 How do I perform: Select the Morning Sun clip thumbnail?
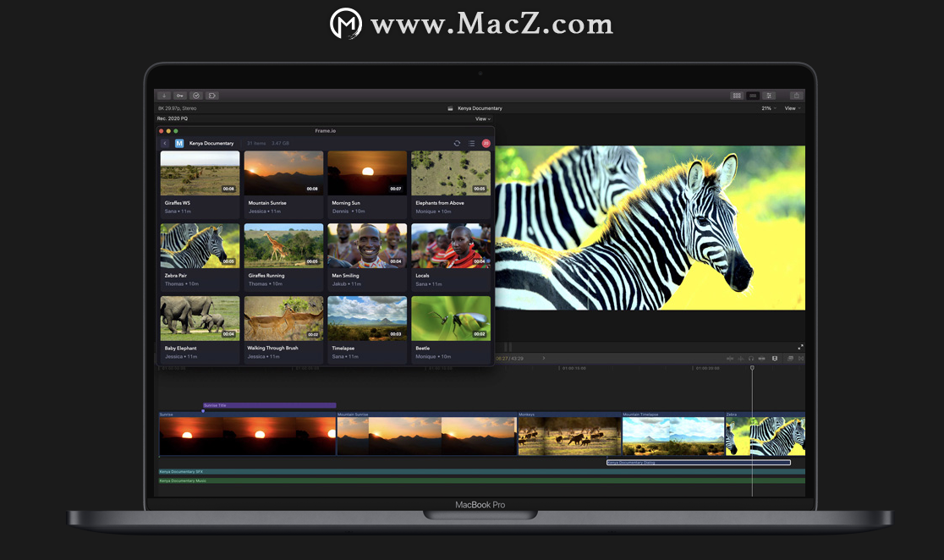coord(367,173)
